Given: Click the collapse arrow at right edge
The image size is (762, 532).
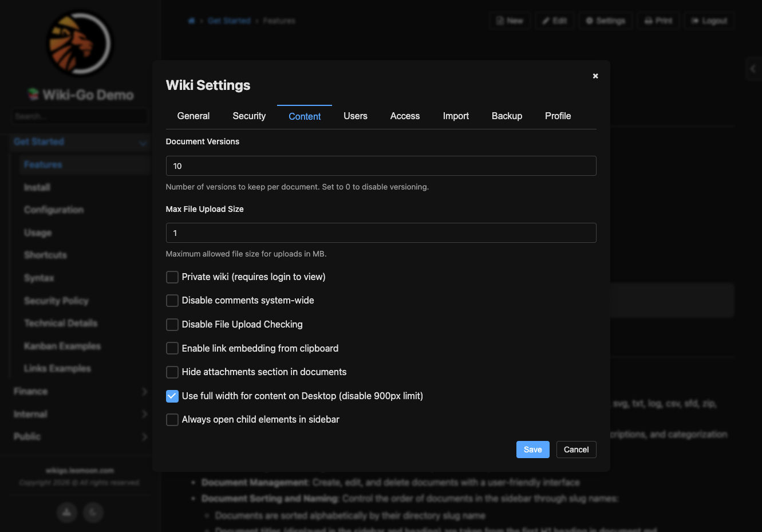Looking at the screenshot, I should tap(753, 69).
